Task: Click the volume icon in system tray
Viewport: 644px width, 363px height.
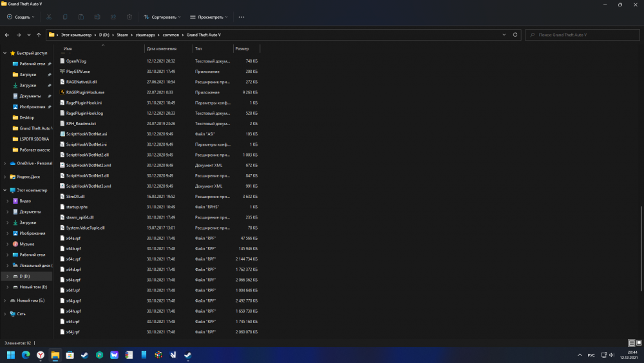Action: 612,355
